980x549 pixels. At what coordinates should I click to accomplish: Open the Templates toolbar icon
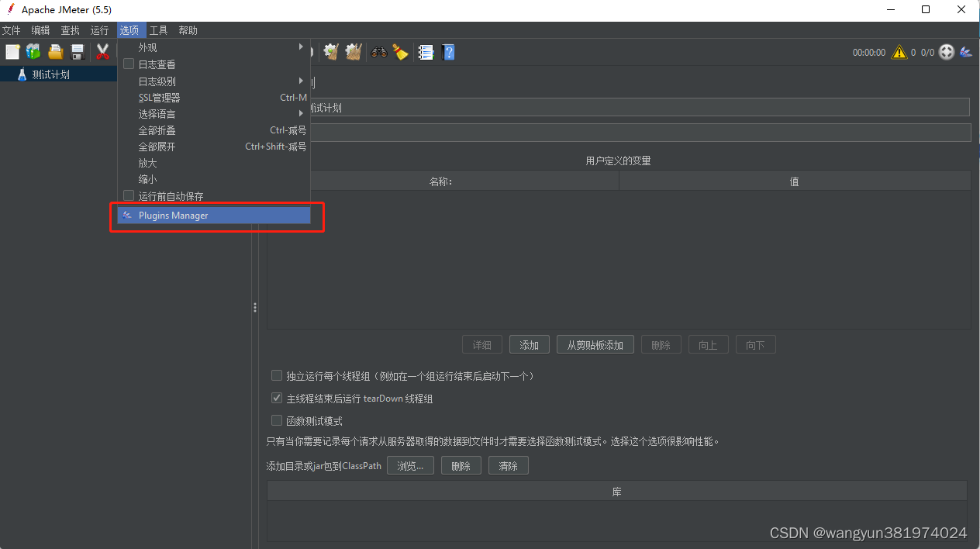pyautogui.click(x=33, y=52)
